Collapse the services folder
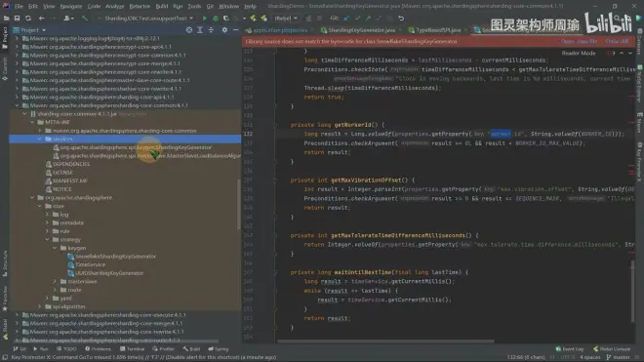The height and width of the screenshot is (362, 644). pyautogui.click(x=40, y=139)
